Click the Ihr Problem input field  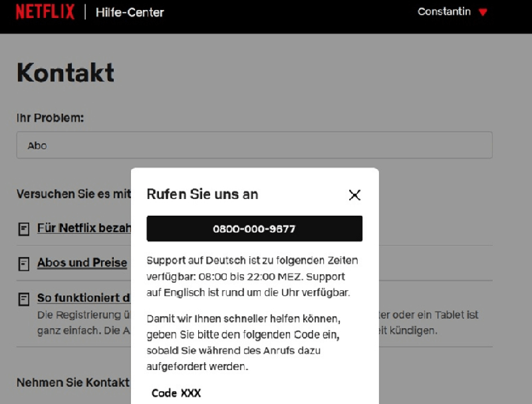coord(255,145)
